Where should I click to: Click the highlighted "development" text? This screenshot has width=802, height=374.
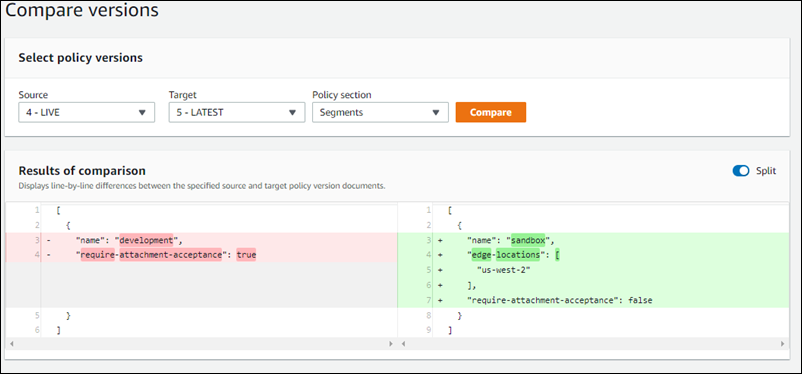(x=146, y=240)
